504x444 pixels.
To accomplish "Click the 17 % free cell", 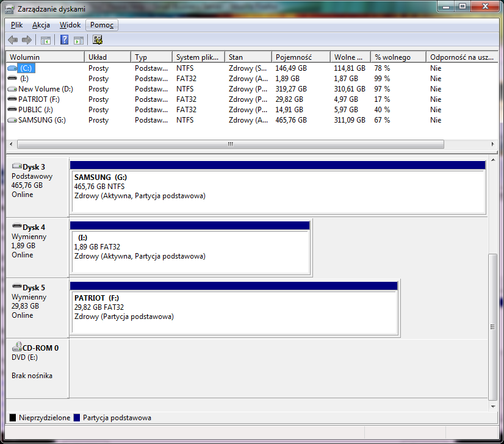I will 382,99.
